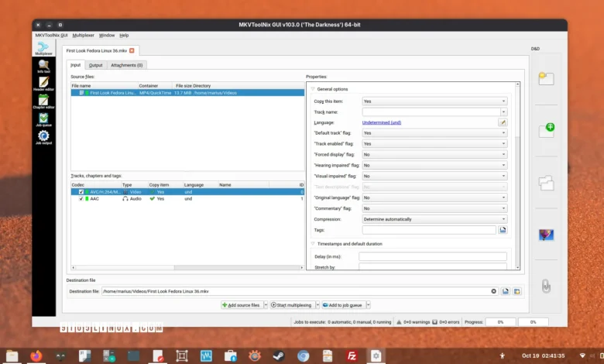
Task: Open the 'Hearing impaired' flag dropdown
Action: click(434, 165)
